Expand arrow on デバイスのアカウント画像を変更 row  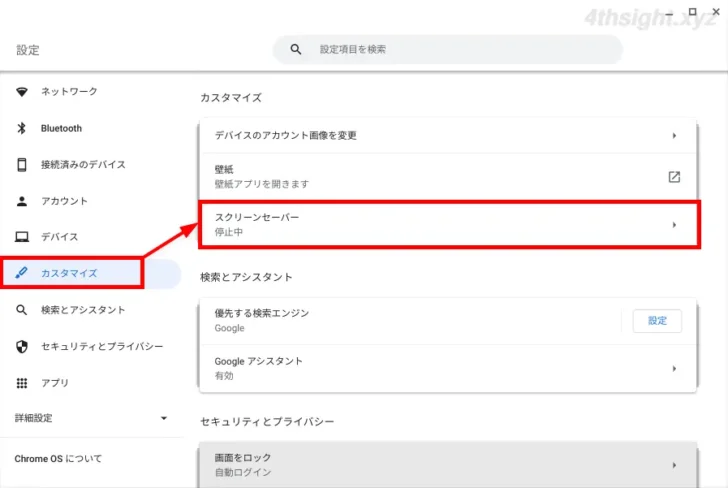[674, 136]
